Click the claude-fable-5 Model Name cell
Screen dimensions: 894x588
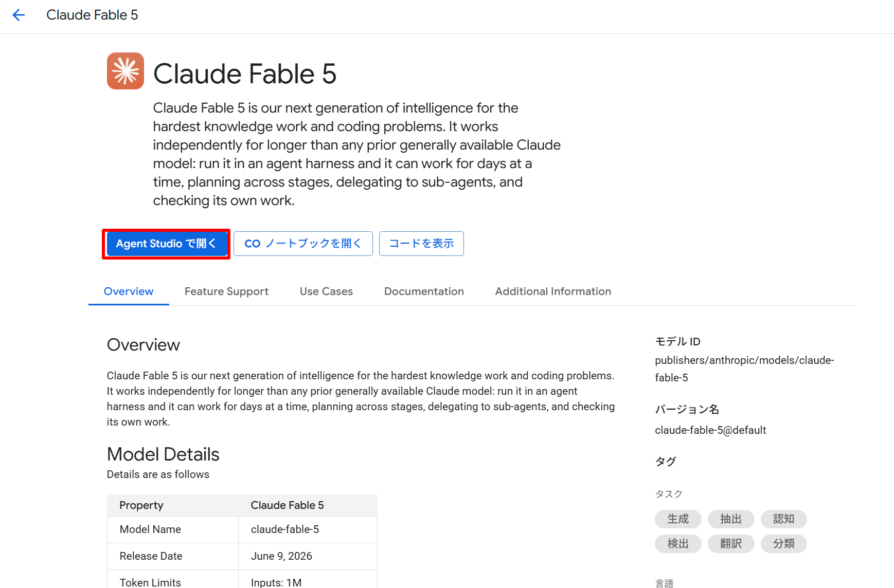pyautogui.click(x=308, y=529)
